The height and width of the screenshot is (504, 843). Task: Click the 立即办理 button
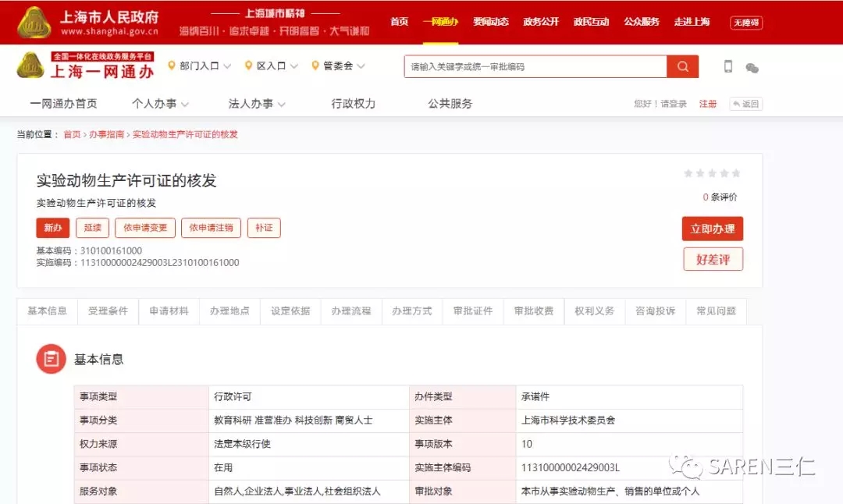pyautogui.click(x=713, y=229)
